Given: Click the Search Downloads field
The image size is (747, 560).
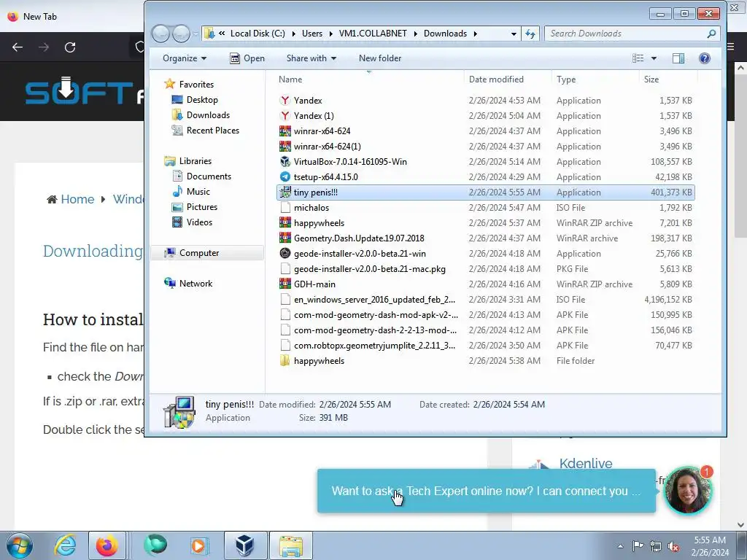Looking at the screenshot, I should pyautogui.click(x=626, y=34).
